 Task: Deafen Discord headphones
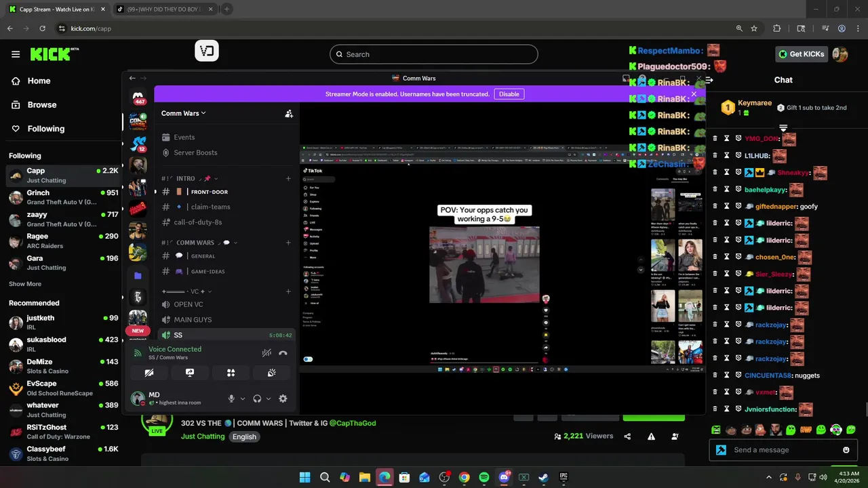tap(257, 399)
